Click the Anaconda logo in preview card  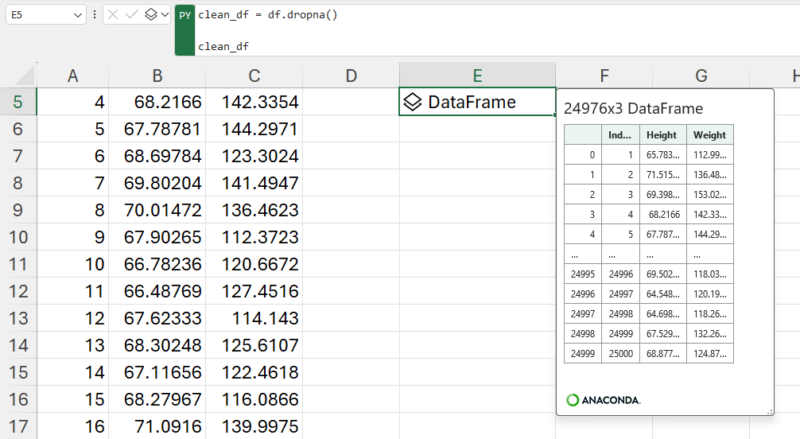603,399
